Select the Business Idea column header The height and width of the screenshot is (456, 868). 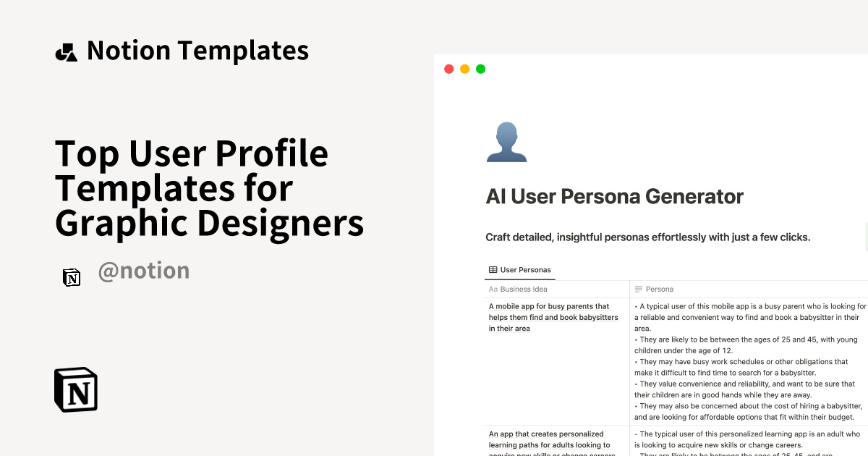[x=524, y=289]
